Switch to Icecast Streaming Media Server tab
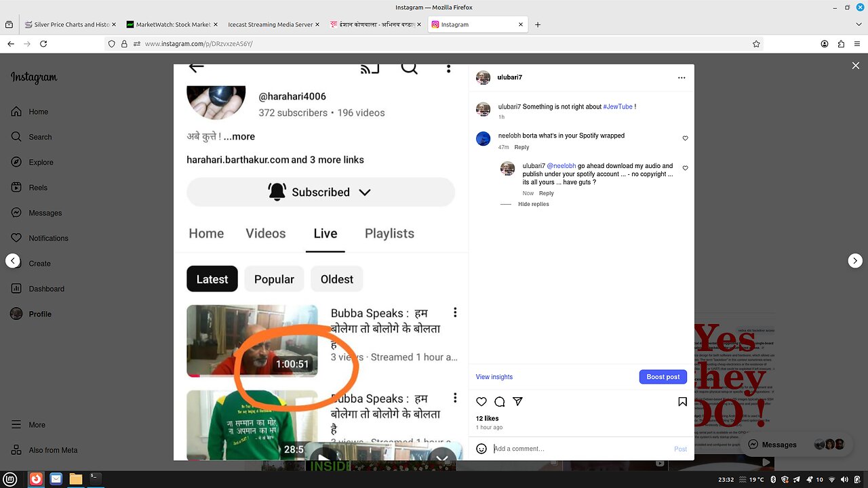Image resolution: width=868 pixels, height=488 pixels. point(273,24)
